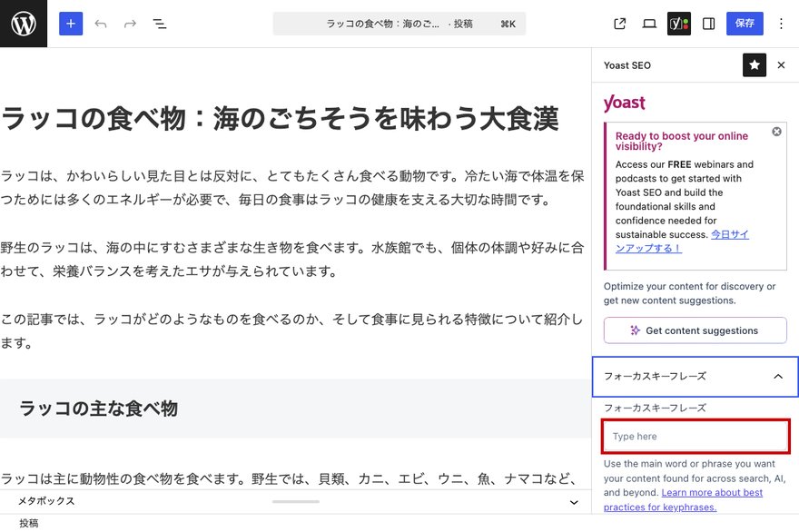Image resolution: width=799 pixels, height=532 pixels.
Task: Focus the Type here keyphrase field
Action: pyautogui.click(x=695, y=436)
